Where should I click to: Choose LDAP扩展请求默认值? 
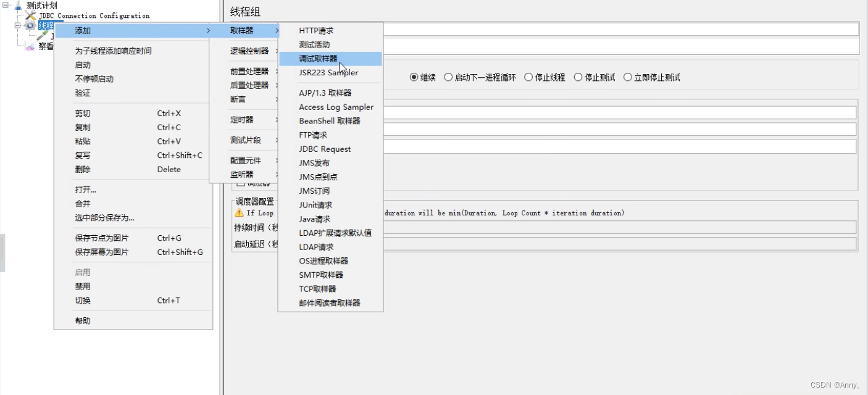pyautogui.click(x=330, y=233)
